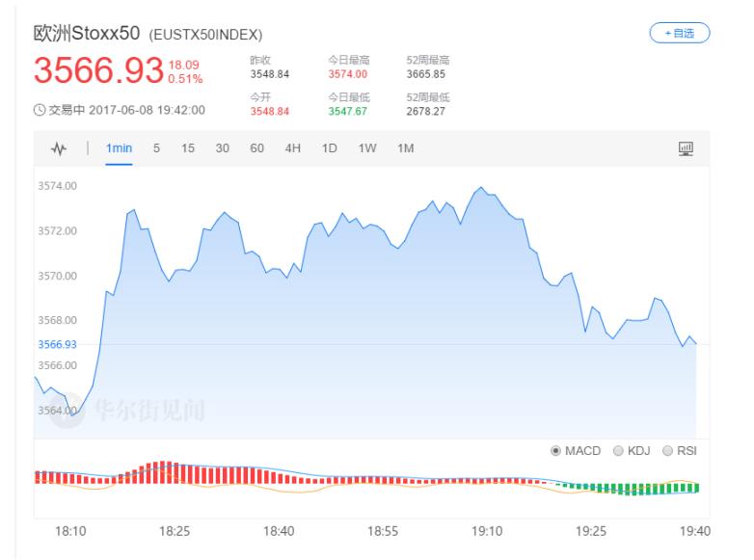Click the line chart type icon
Viewport: 754px width, 560px height.
click(x=60, y=148)
